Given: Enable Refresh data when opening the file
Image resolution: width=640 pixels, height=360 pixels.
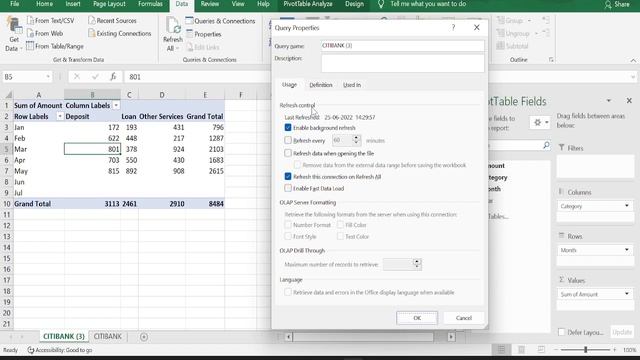Looking at the screenshot, I should (288, 153).
